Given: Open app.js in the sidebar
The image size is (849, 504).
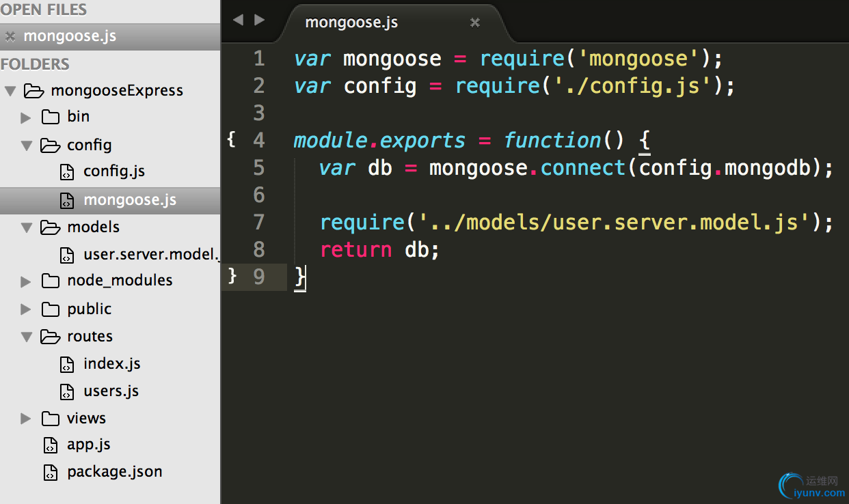Looking at the screenshot, I should click(x=89, y=445).
